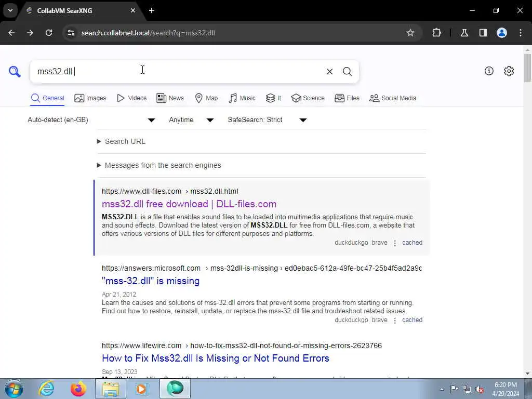Reload the current page
The height and width of the screenshot is (399, 532).
pyautogui.click(x=49, y=33)
